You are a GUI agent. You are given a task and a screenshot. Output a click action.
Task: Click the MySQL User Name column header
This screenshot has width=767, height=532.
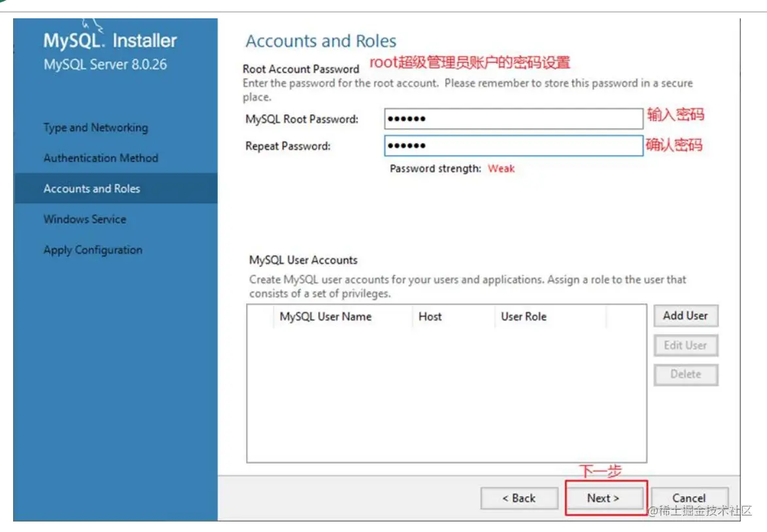pos(343,316)
